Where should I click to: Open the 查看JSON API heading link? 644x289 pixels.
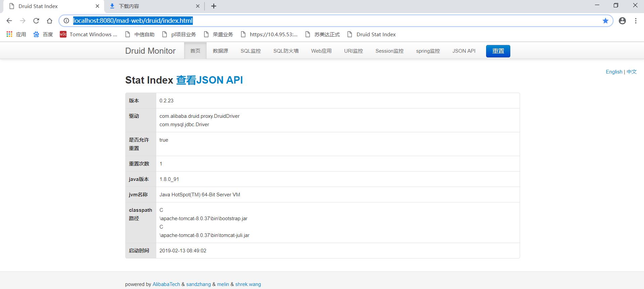point(209,80)
